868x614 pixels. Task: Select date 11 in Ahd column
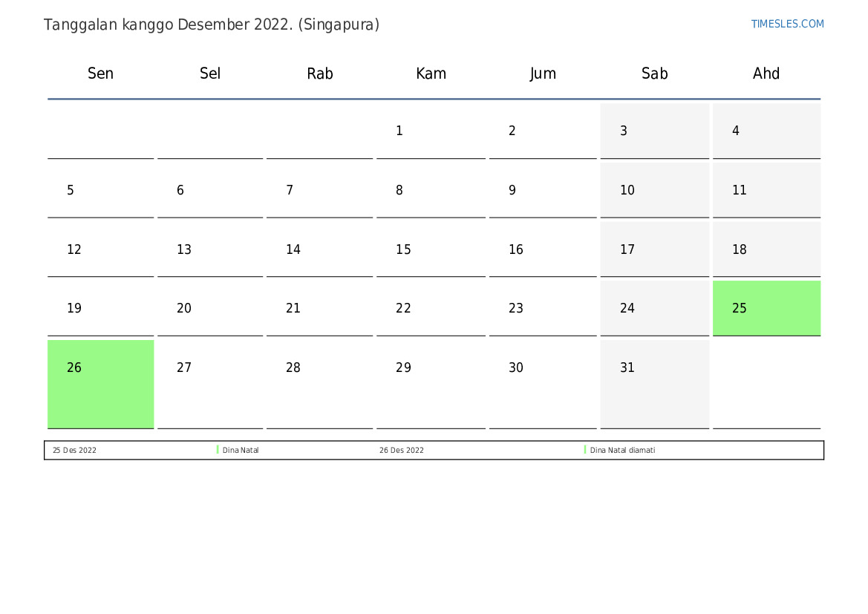point(740,191)
